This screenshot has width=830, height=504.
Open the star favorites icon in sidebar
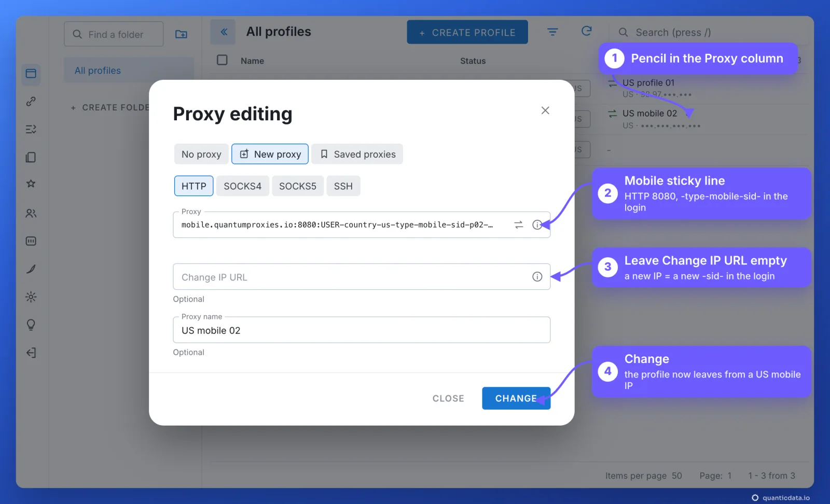[31, 184]
